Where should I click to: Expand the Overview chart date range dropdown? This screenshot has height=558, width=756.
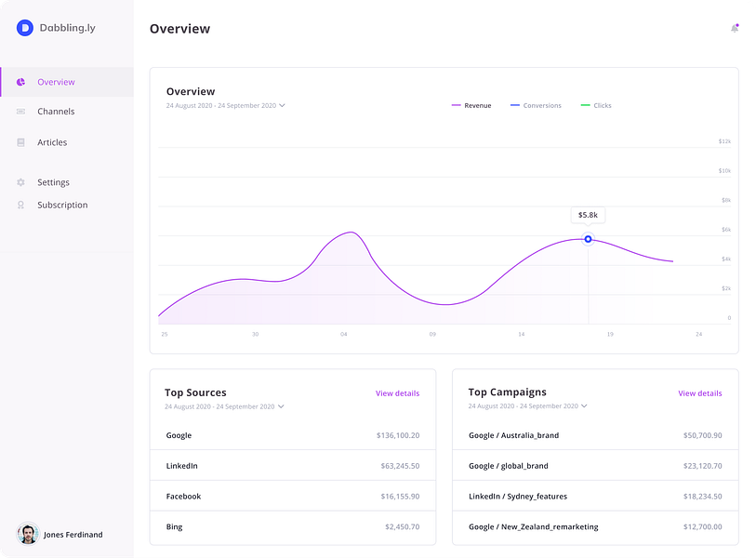[x=226, y=106]
